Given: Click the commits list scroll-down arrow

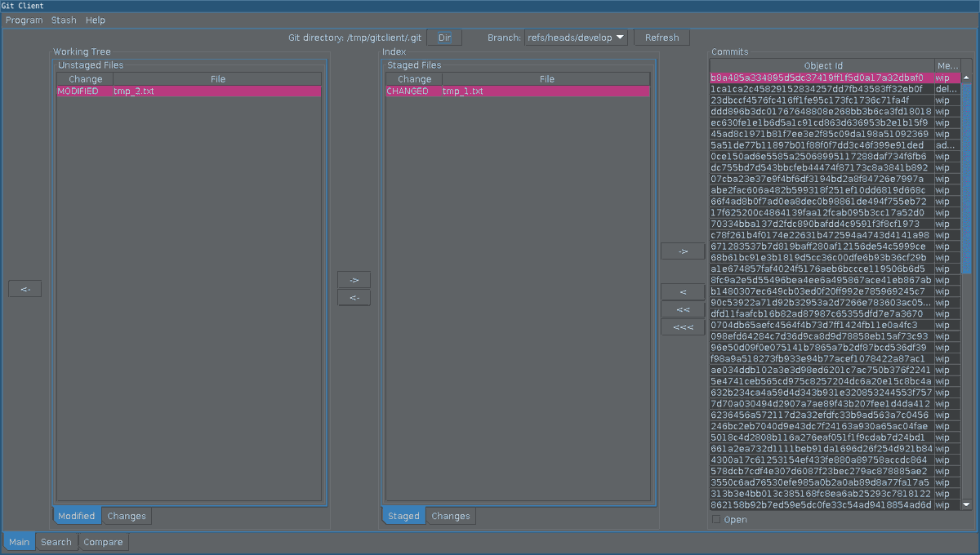Looking at the screenshot, I should pos(967,505).
